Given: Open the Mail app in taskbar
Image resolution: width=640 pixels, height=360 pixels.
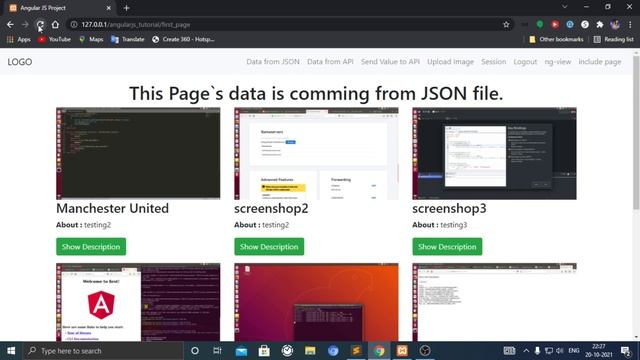Looking at the screenshot, I should pos(241,351).
